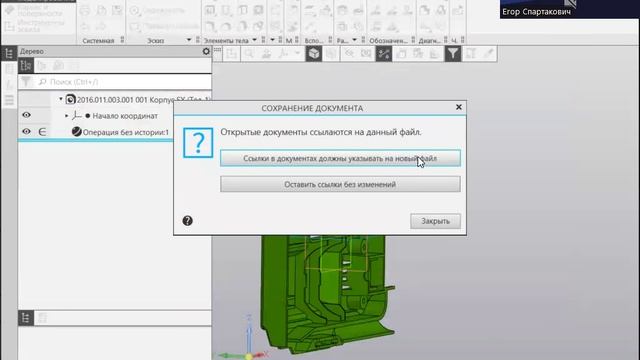640x360 pixels.
Task: Click first icon in Элементы тела top row
Action: coord(210,11)
